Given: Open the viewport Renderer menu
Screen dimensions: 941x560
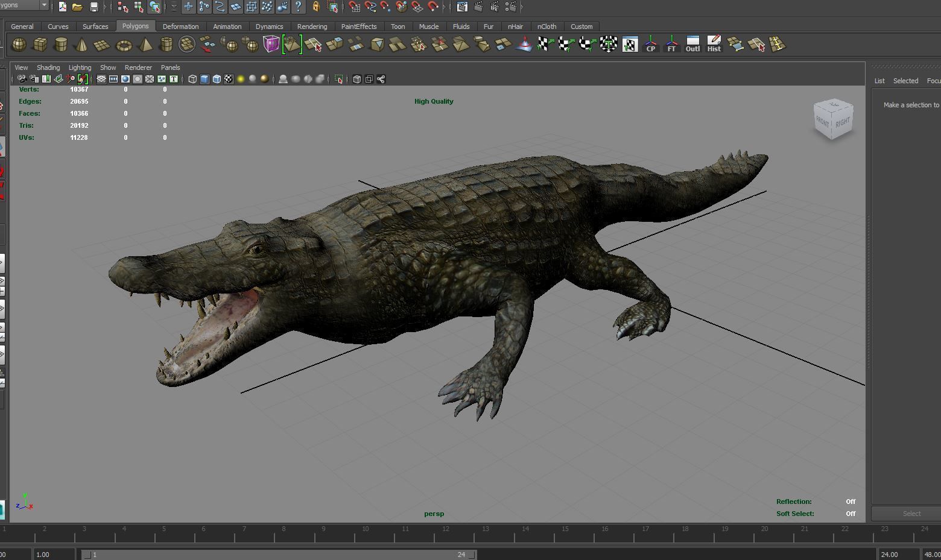Looking at the screenshot, I should 138,68.
